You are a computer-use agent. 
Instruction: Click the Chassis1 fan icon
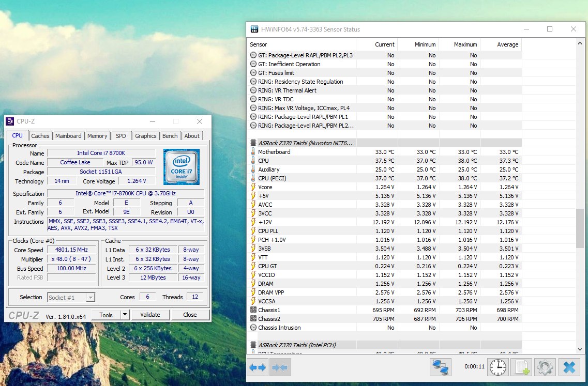coord(253,310)
